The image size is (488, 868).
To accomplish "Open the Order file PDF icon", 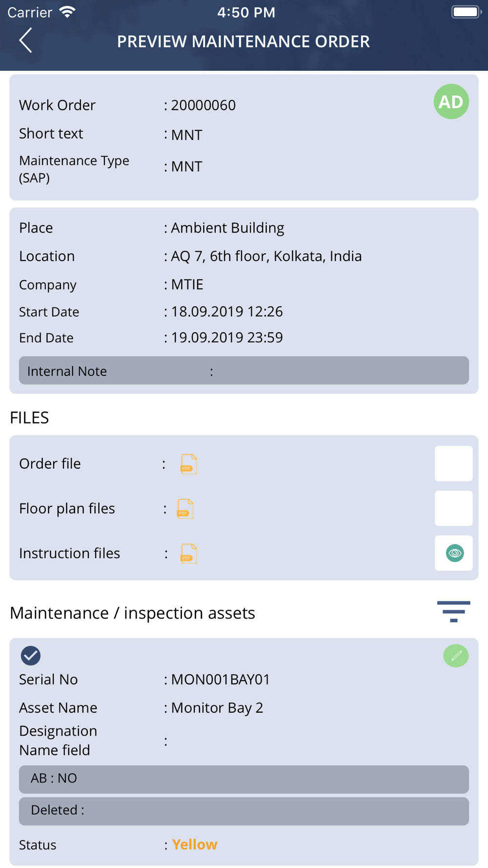I will point(188,464).
